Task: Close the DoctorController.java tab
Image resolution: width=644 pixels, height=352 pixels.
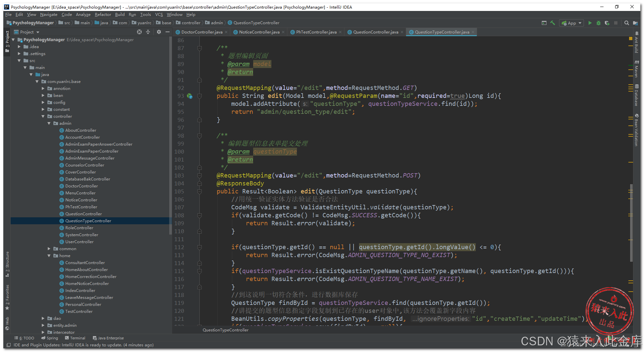Action: [x=226, y=32]
